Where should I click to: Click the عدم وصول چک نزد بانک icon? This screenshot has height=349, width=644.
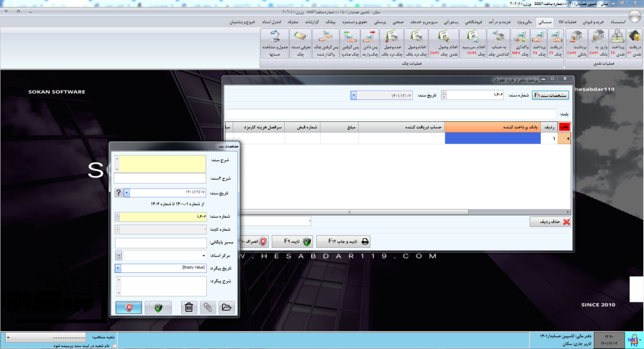(392, 44)
